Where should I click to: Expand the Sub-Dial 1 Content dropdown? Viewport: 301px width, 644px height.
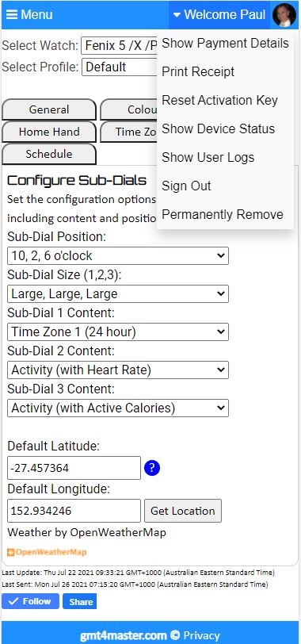coord(118,332)
